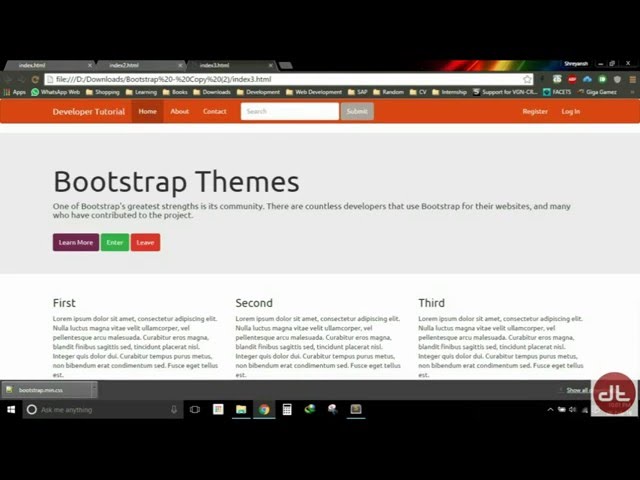
Task: Click the blue cloud extension icon
Action: (x=587, y=79)
